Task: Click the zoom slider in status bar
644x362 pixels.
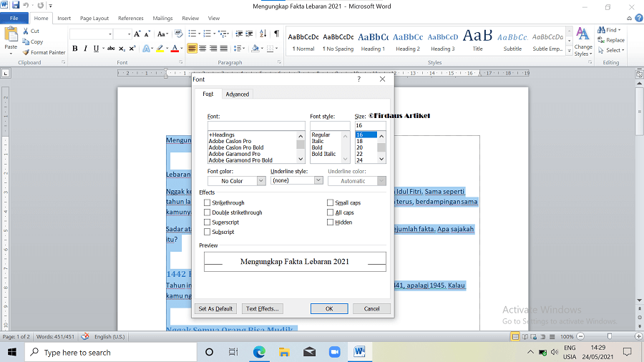Action: pyautogui.click(x=610, y=336)
